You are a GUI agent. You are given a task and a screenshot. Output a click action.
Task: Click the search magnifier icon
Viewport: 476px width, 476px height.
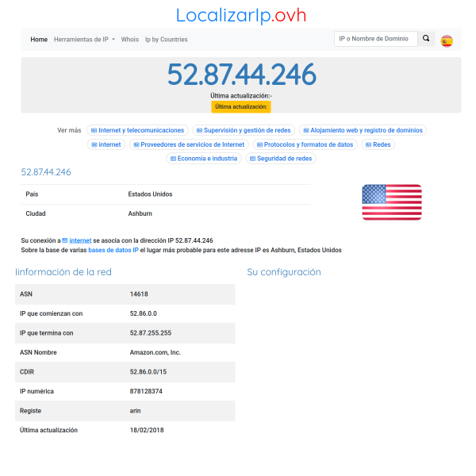click(x=426, y=39)
